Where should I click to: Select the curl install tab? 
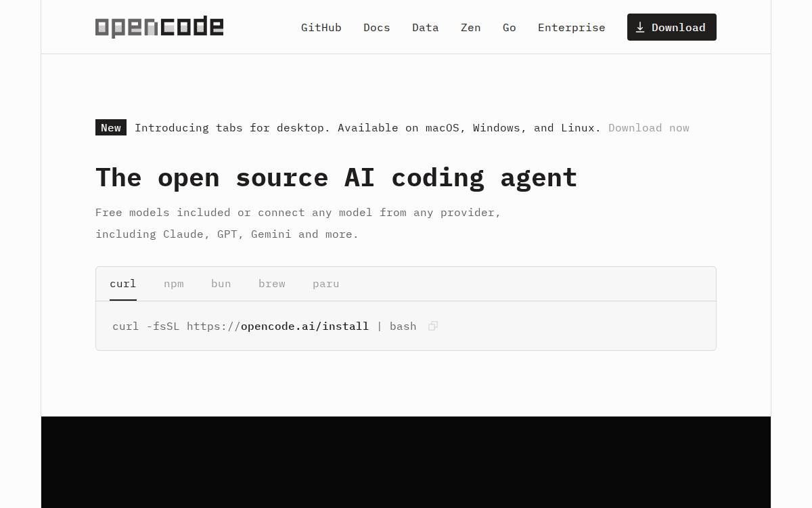pos(123,284)
